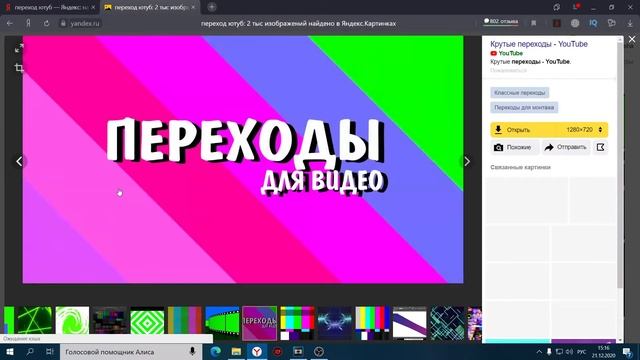Expand image viewer to fullscreen
The image size is (640, 360).
click(19, 49)
